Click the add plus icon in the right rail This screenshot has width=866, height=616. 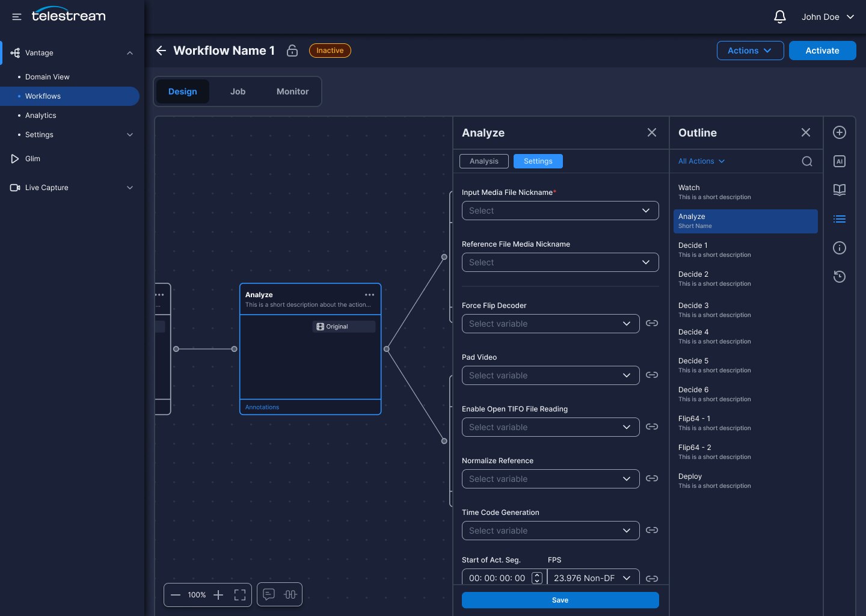(x=840, y=132)
